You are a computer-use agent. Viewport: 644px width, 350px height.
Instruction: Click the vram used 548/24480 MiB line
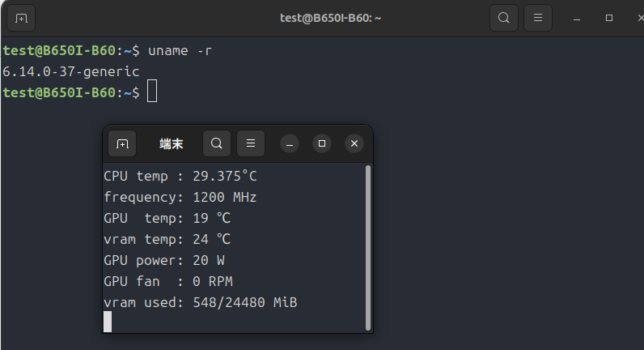tap(201, 302)
